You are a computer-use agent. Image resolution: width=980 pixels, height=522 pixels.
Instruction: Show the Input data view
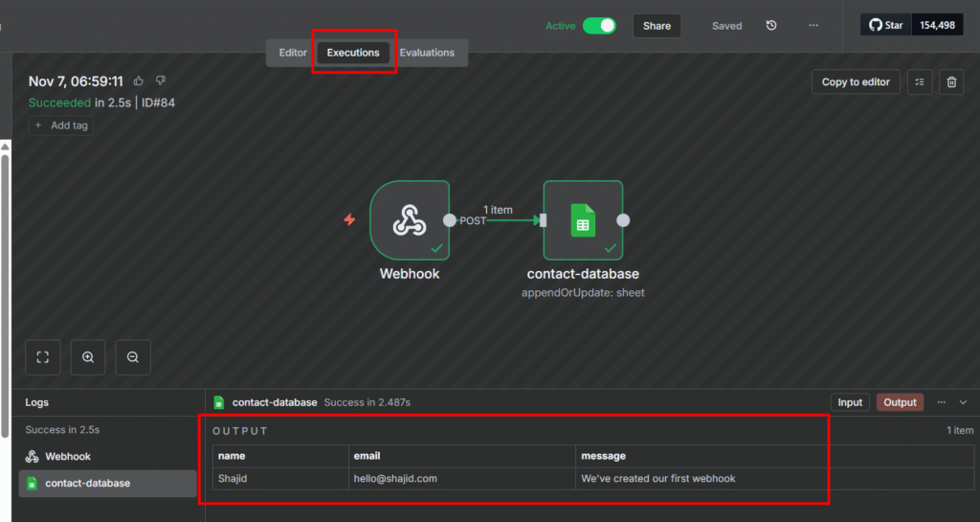click(849, 402)
